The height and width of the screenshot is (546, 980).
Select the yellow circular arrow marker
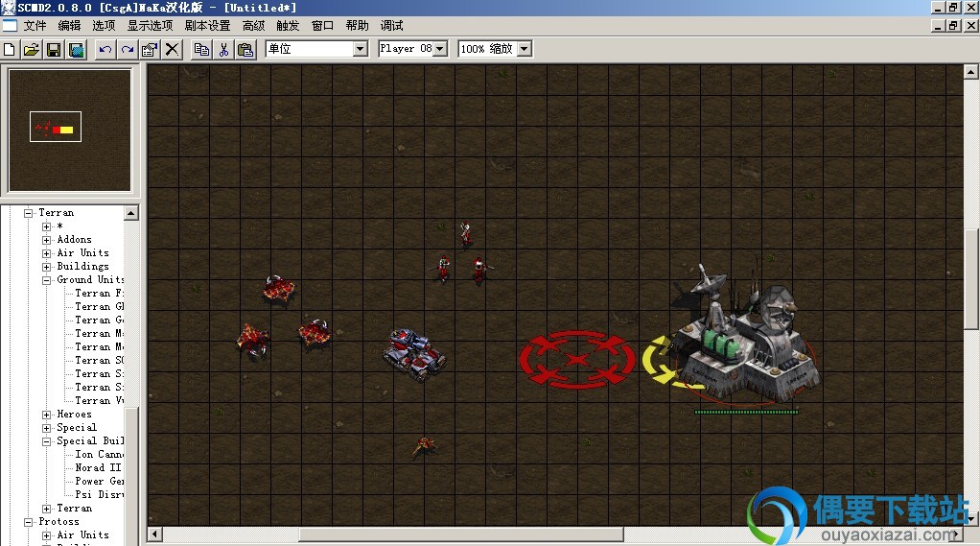click(662, 361)
